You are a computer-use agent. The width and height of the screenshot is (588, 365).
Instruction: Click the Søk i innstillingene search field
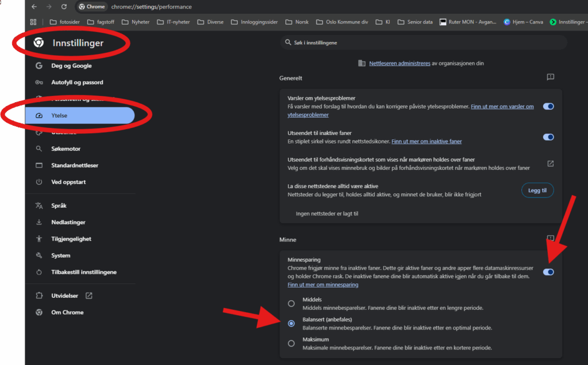point(423,43)
